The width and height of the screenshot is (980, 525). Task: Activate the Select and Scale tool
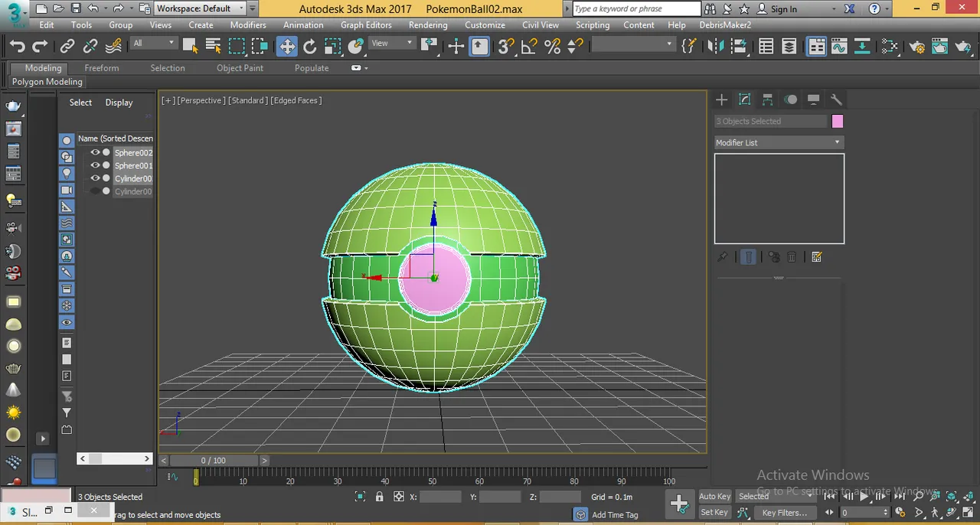click(x=333, y=47)
